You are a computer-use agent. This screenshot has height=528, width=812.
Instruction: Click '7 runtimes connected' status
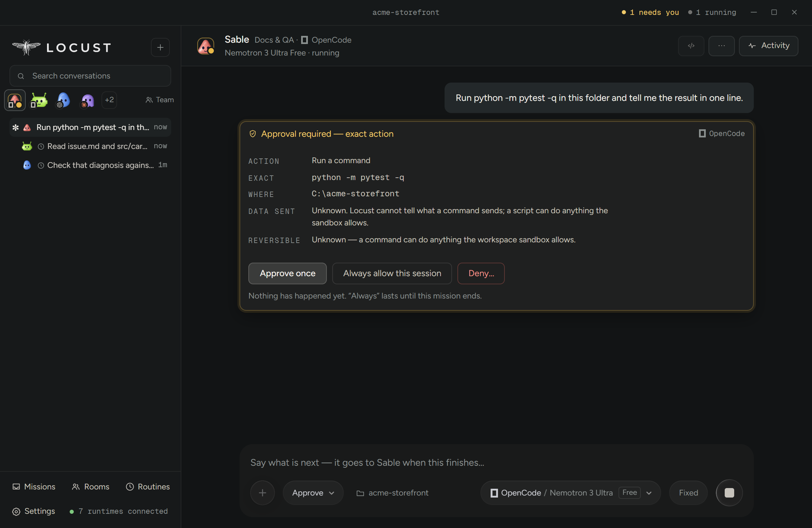[x=119, y=511]
